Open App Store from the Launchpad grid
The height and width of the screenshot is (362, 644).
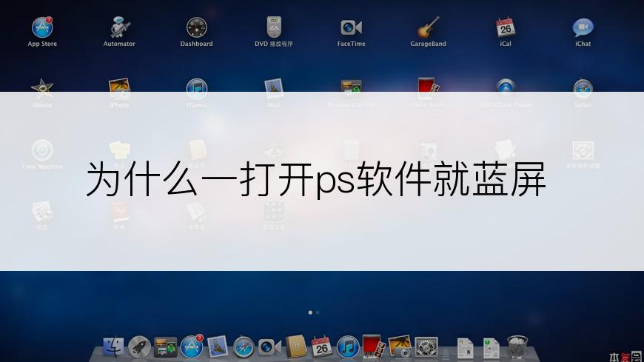42,28
